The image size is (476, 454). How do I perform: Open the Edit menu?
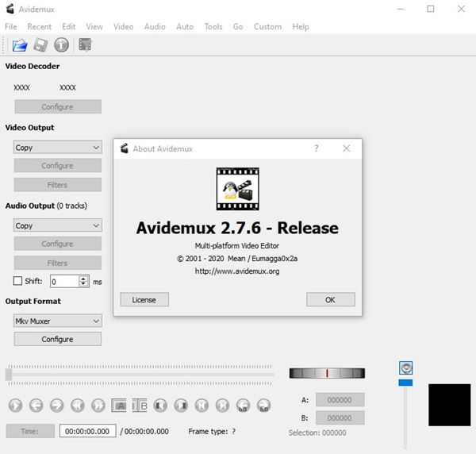tap(68, 27)
